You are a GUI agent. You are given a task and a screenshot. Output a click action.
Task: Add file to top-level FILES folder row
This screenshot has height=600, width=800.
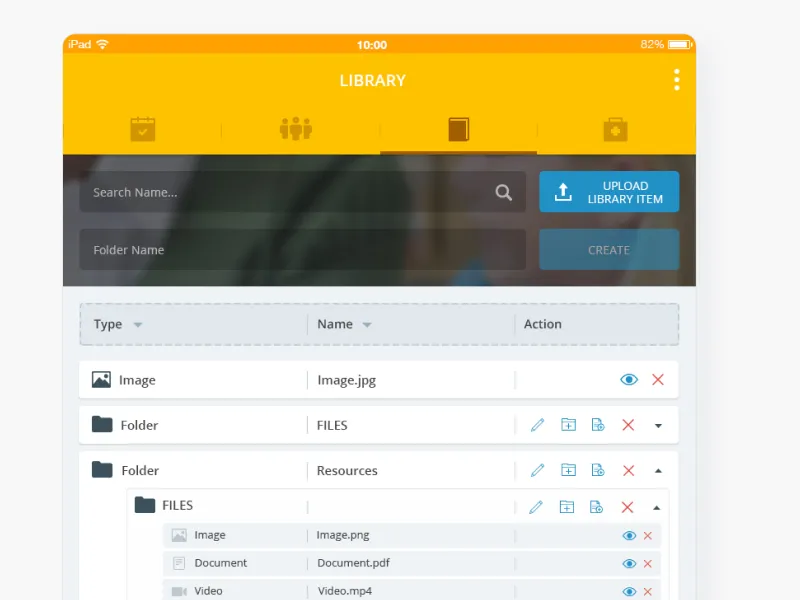tap(598, 424)
